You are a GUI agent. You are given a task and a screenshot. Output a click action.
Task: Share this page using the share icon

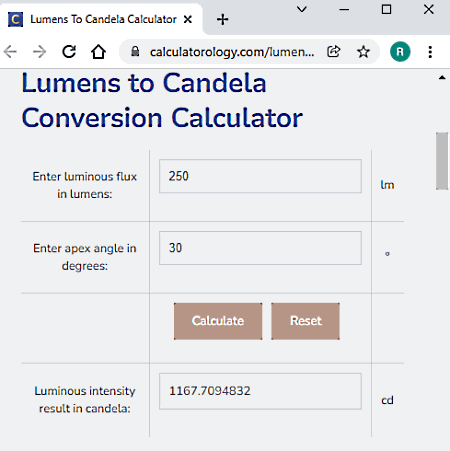[x=334, y=51]
